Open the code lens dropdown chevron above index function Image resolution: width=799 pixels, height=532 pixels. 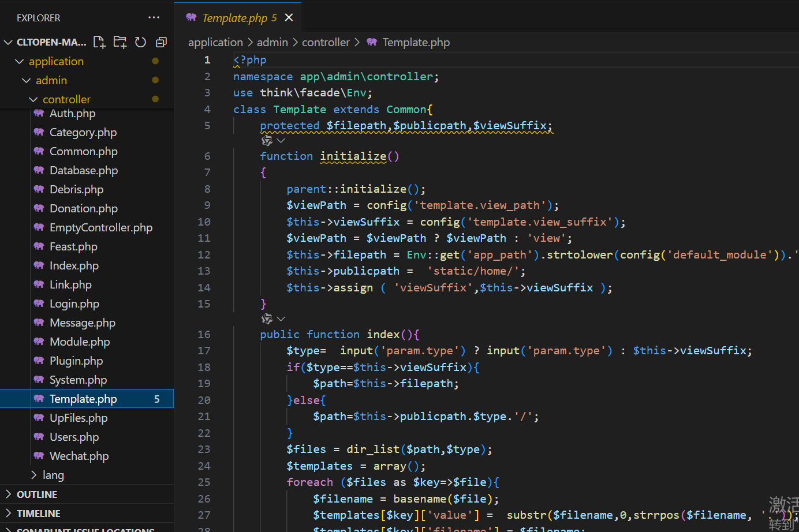281,319
